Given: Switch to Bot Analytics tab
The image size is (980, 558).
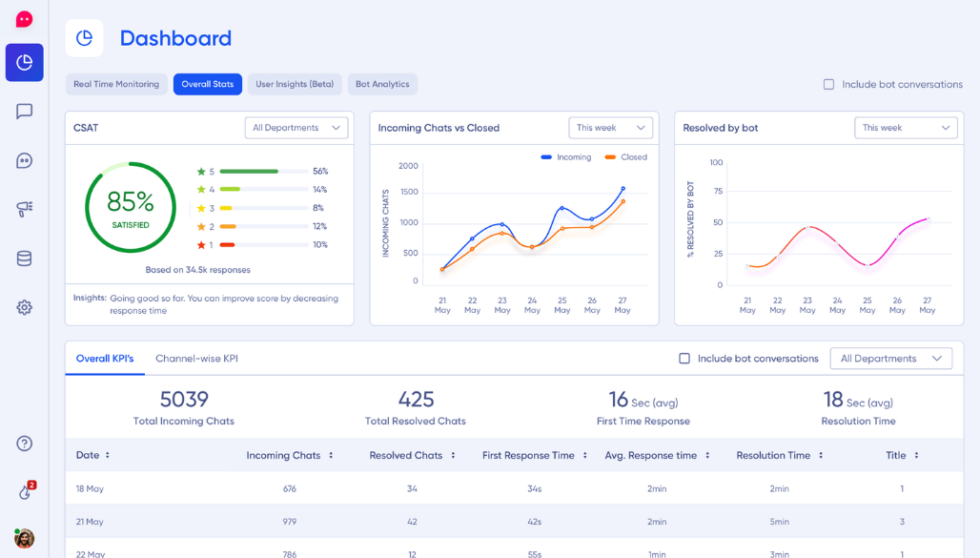Looking at the screenshot, I should tap(382, 84).
